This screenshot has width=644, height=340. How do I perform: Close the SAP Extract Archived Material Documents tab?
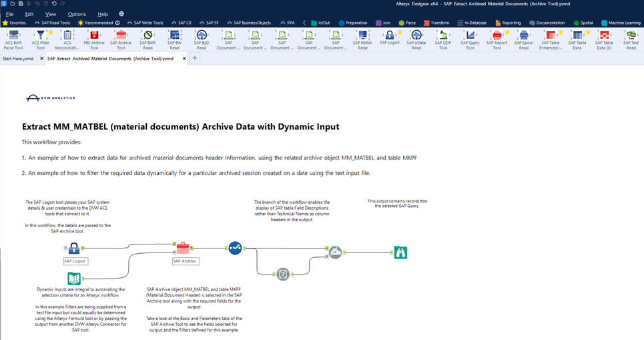(184, 58)
